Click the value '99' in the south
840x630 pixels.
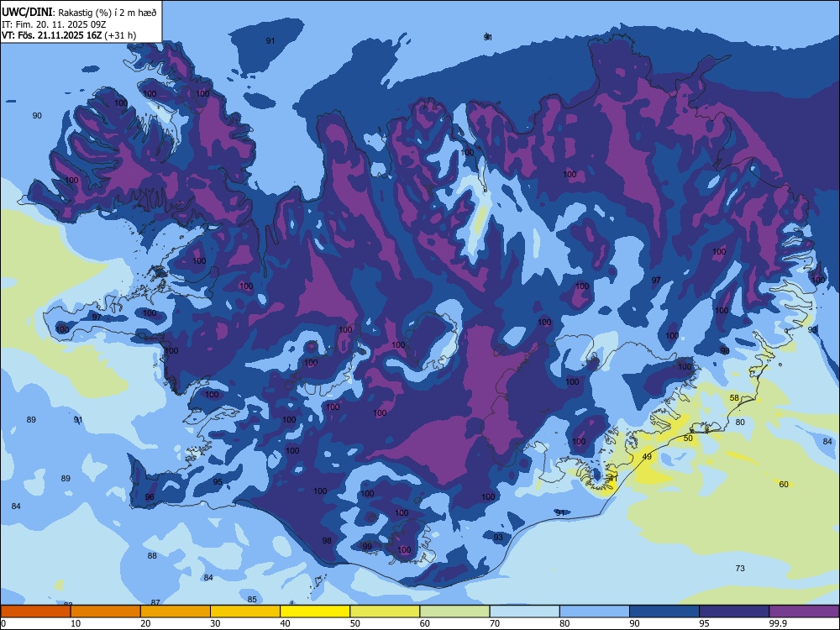[367, 547]
